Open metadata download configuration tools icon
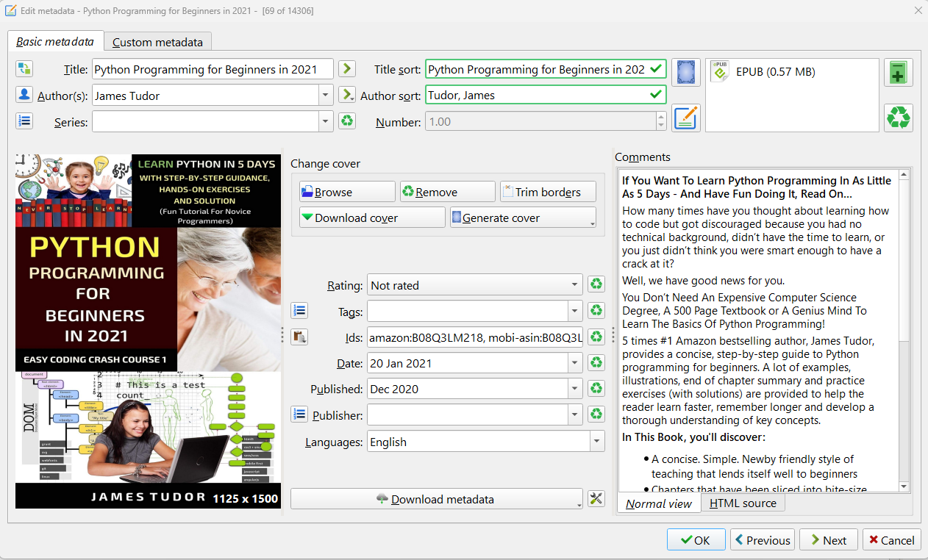This screenshot has width=928, height=560. pos(596,499)
